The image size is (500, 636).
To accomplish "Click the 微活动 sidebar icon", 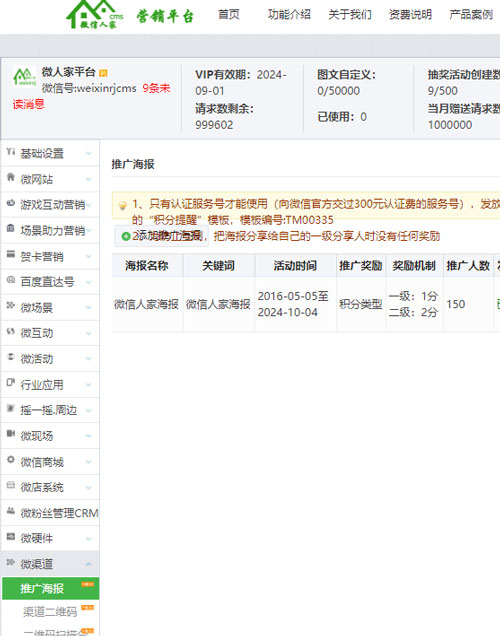I will coord(11,357).
